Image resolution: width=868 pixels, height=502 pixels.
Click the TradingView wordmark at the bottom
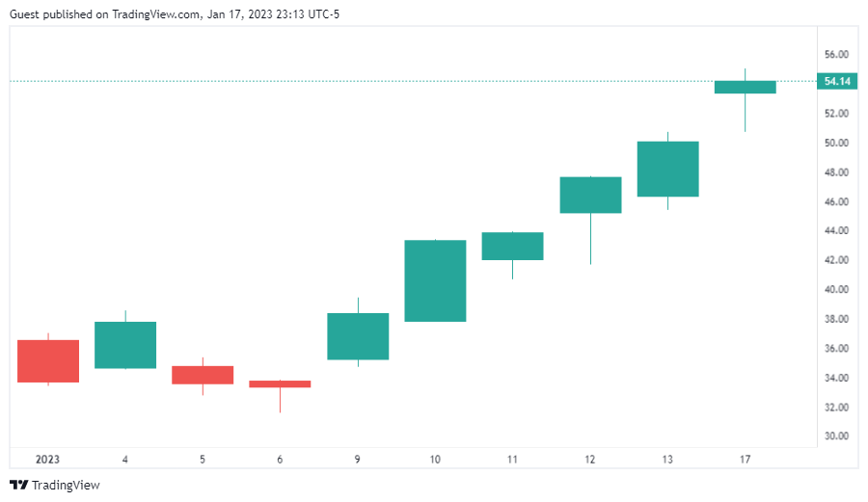pyautogui.click(x=65, y=485)
